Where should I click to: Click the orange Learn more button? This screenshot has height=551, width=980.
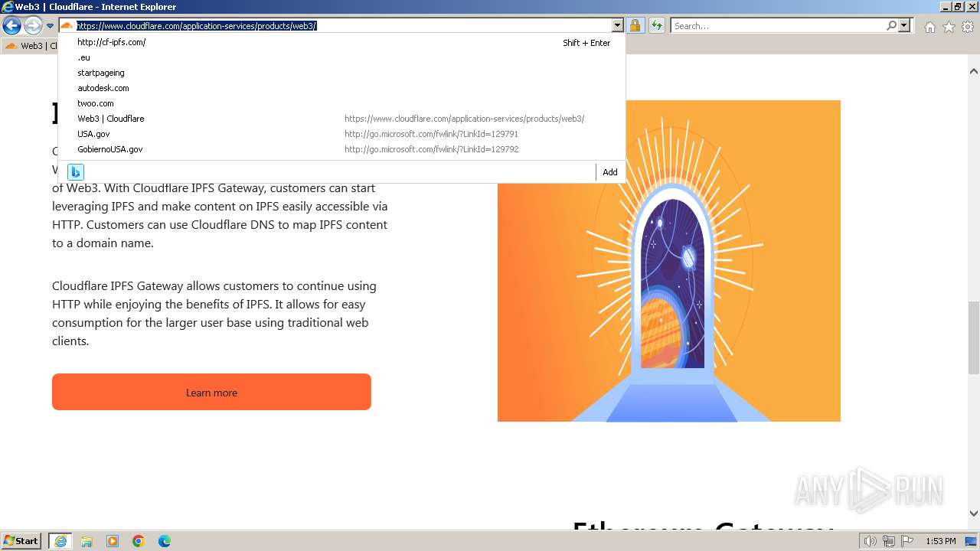[x=211, y=392]
